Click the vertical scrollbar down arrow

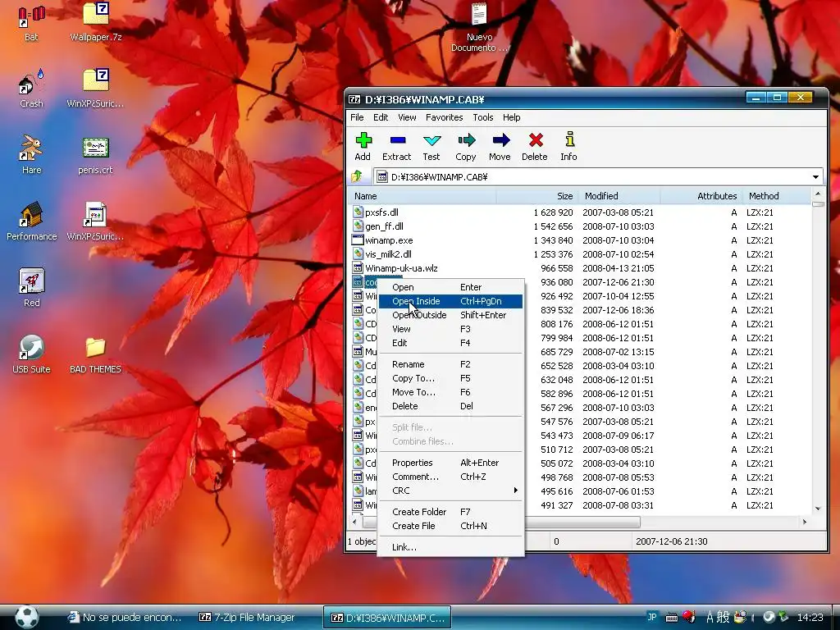818,509
